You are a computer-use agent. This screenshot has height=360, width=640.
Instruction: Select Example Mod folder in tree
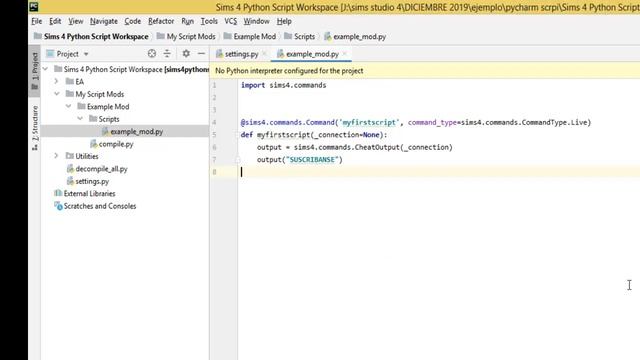tap(103, 107)
